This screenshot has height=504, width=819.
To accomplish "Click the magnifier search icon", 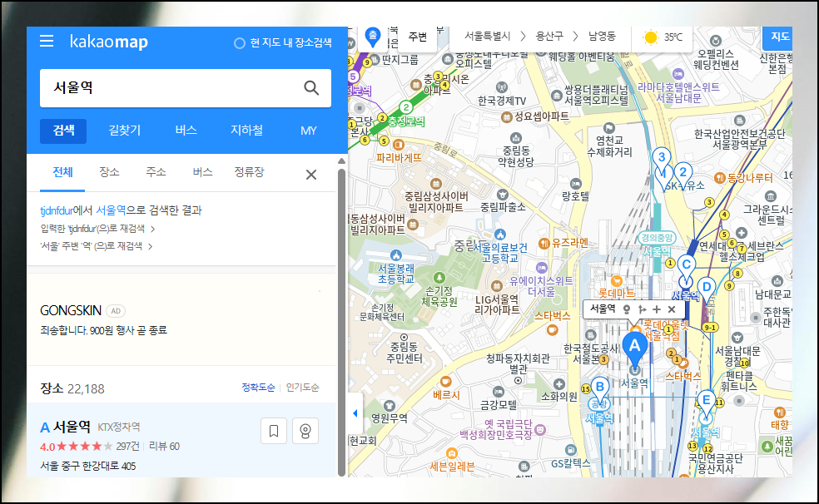I will pyautogui.click(x=311, y=87).
